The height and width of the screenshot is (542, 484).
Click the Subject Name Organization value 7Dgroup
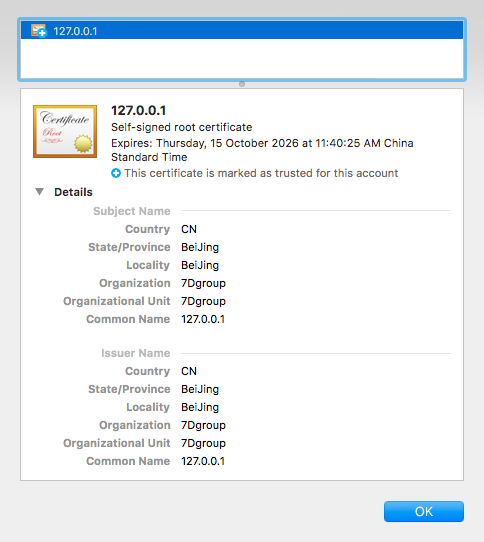pyautogui.click(x=203, y=283)
